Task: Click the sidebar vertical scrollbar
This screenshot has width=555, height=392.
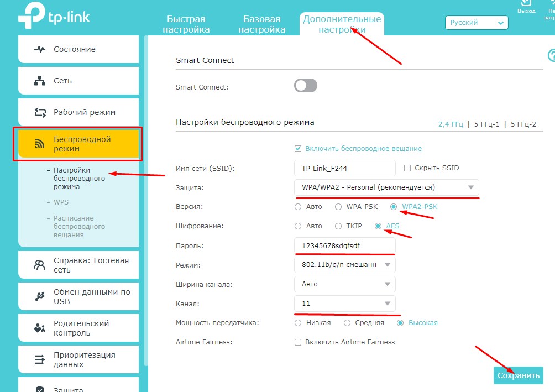Action: point(146,200)
